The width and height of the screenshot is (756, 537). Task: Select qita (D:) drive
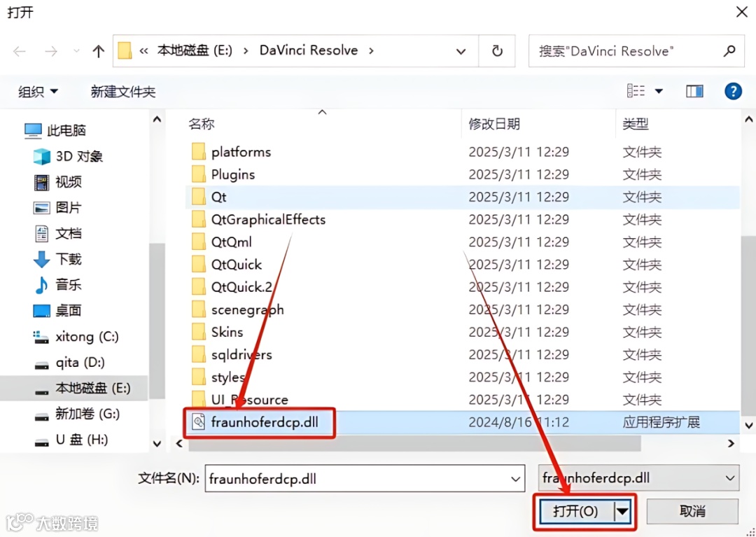(x=69, y=362)
